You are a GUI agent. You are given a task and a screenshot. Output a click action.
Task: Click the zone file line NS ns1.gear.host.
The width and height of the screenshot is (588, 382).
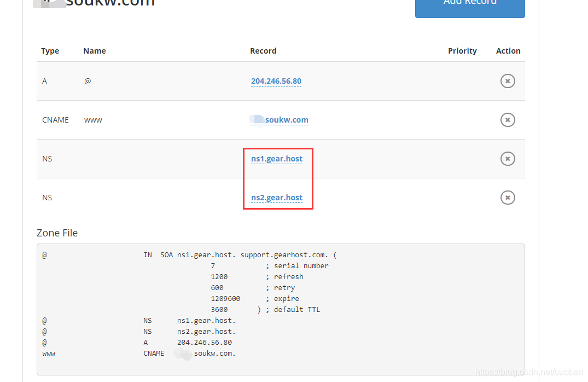(139, 321)
